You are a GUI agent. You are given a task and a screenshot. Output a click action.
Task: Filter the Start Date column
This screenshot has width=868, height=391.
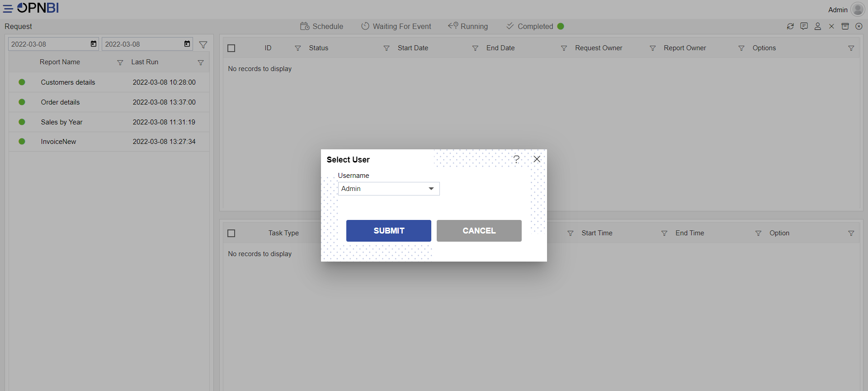(475, 48)
